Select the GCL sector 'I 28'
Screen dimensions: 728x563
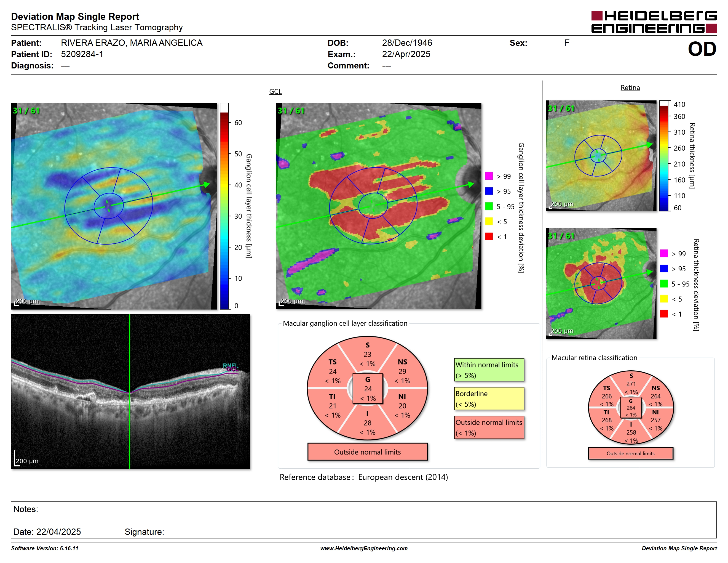367,423
